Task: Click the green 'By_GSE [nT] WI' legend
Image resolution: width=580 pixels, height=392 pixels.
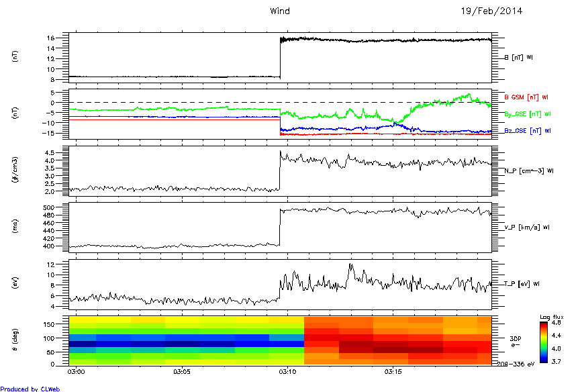Action: point(528,114)
